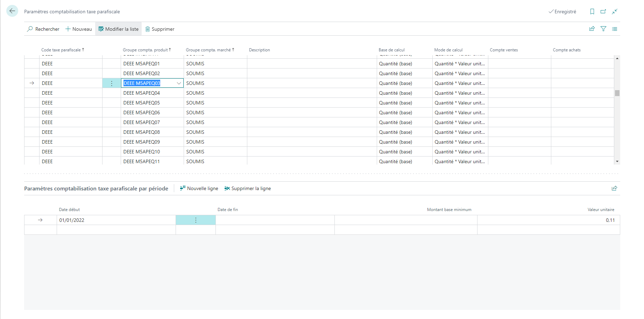Click the bookmark icon in the header
Image resolution: width=644 pixels, height=319 pixels.
(592, 12)
